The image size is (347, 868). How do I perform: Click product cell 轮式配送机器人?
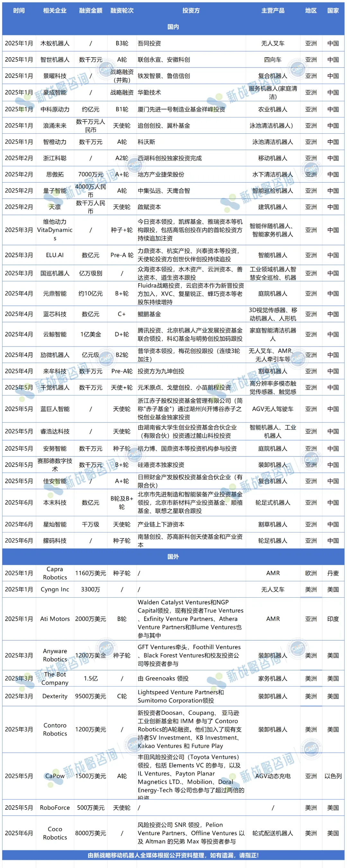(x=273, y=833)
